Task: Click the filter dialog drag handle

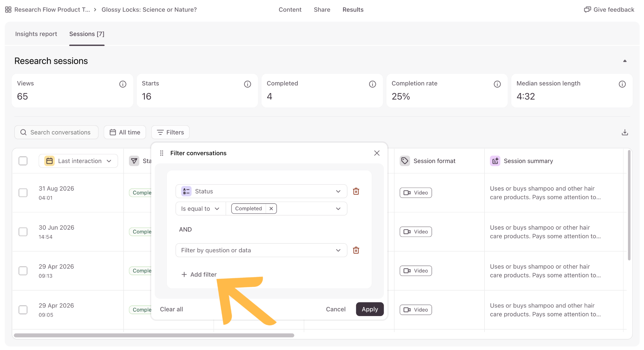Action: tap(162, 153)
